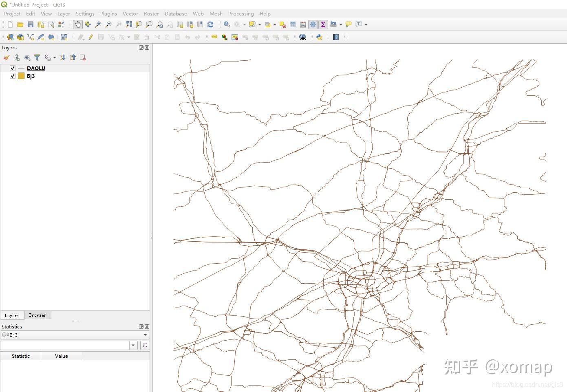The image size is (567, 392).
Task: Create a new SpatiaLite layer
Action: click(x=41, y=37)
